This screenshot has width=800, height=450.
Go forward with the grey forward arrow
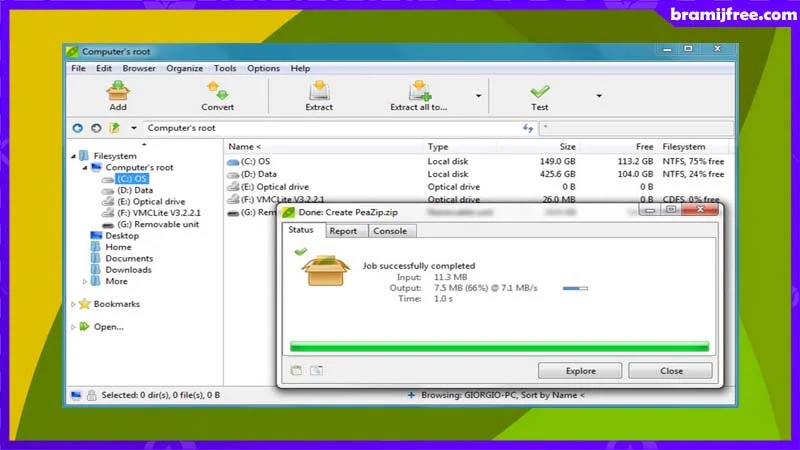point(96,128)
